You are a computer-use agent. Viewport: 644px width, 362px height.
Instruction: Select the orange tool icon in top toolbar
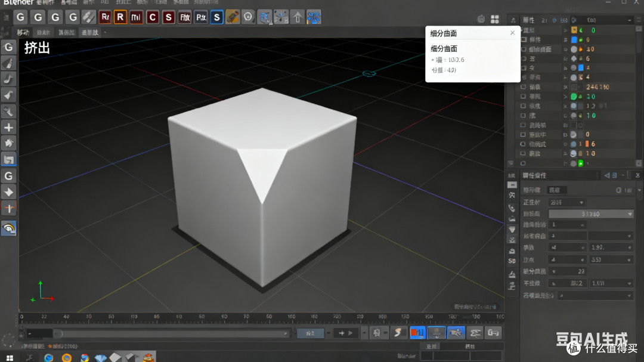click(233, 17)
